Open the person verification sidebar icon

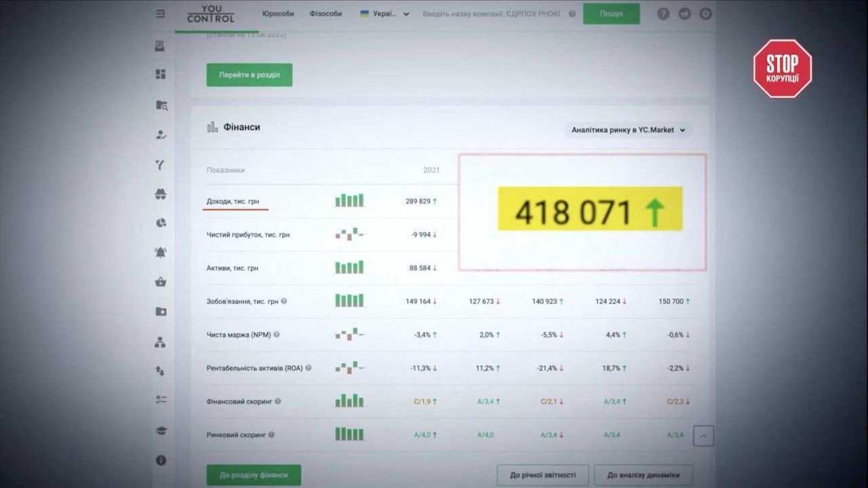click(161, 135)
